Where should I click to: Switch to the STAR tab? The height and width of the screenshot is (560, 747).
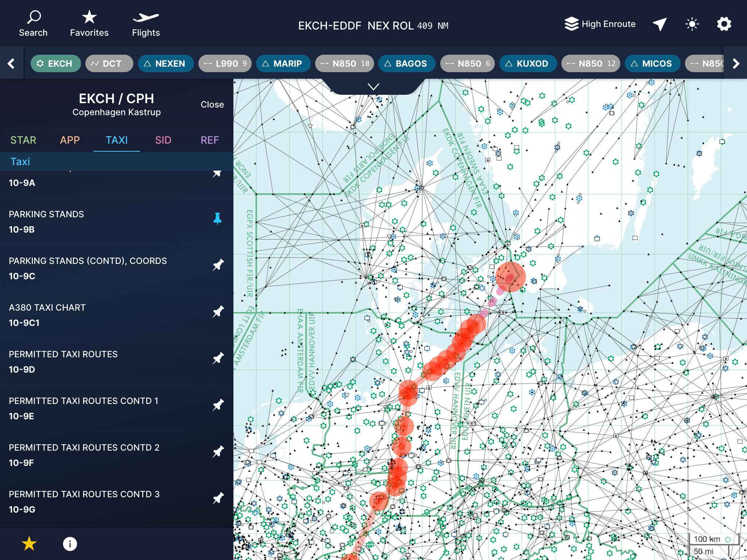point(23,140)
